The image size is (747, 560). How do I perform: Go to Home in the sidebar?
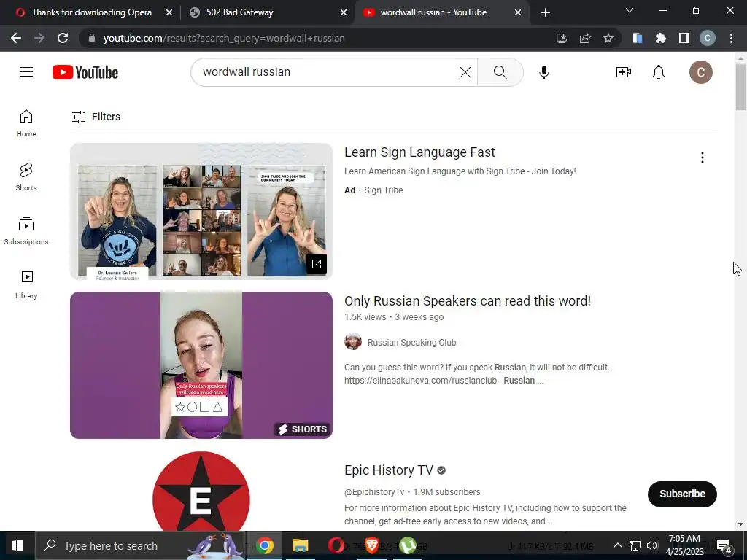click(26, 123)
